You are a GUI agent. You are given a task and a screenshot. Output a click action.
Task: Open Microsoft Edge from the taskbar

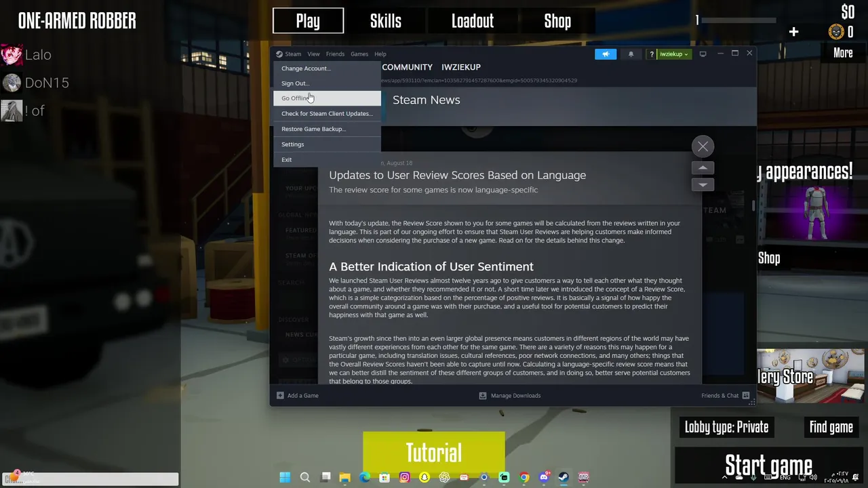[x=365, y=477]
